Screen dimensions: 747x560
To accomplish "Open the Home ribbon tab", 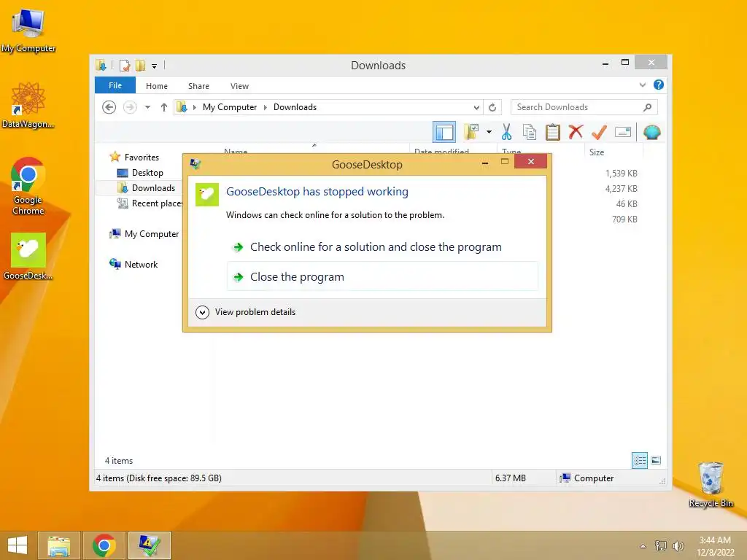I will click(x=157, y=86).
